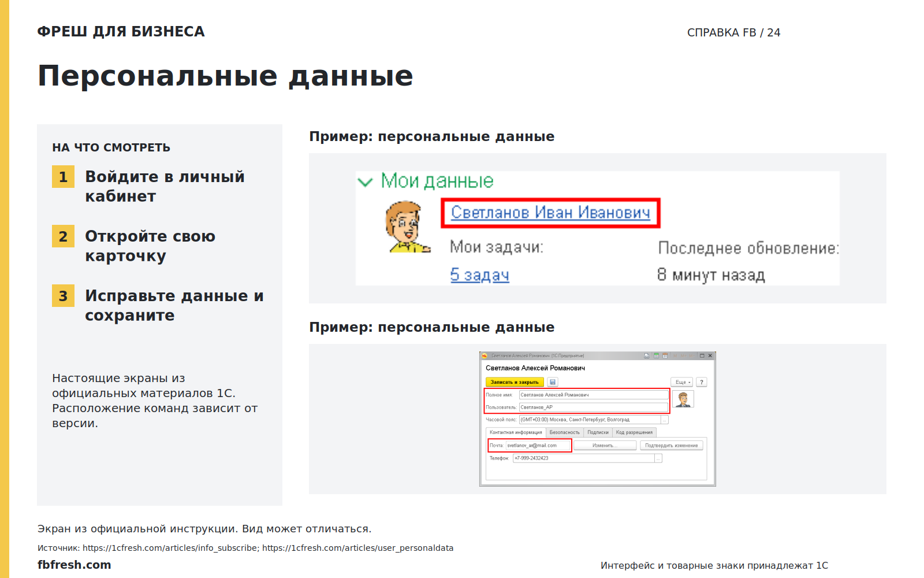Click the СПРАВКА FB / 24 label
The width and height of the screenshot is (924, 578).
coord(733,32)
